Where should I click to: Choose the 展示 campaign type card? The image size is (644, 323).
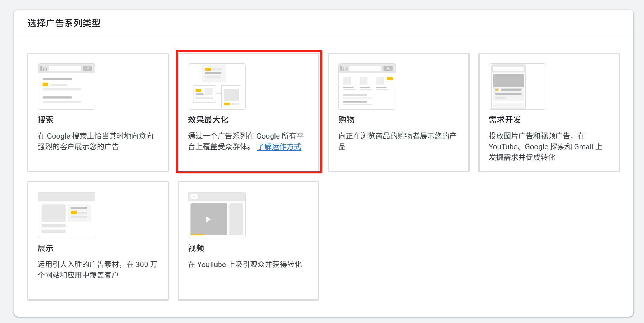(x=98, y=241)
